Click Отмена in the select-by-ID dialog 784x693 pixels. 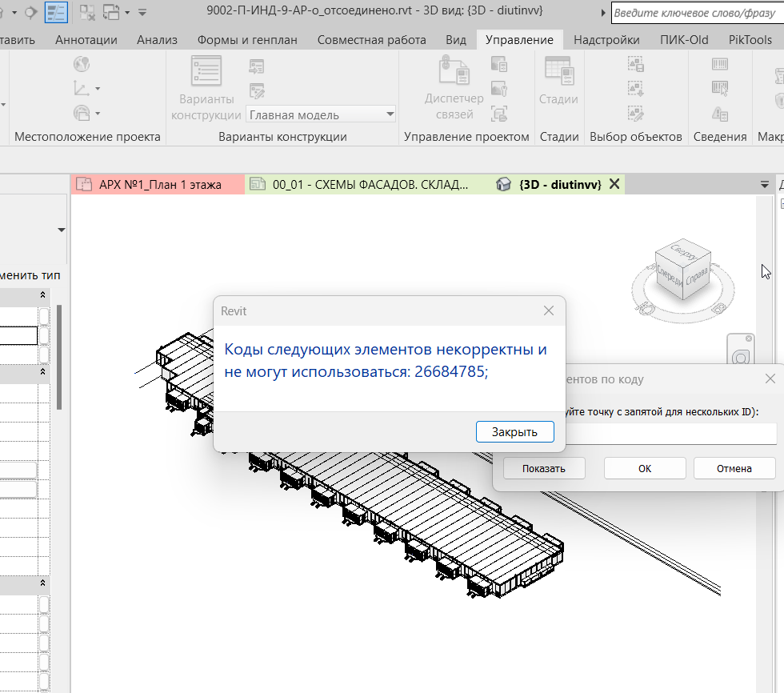click(734, 468)
